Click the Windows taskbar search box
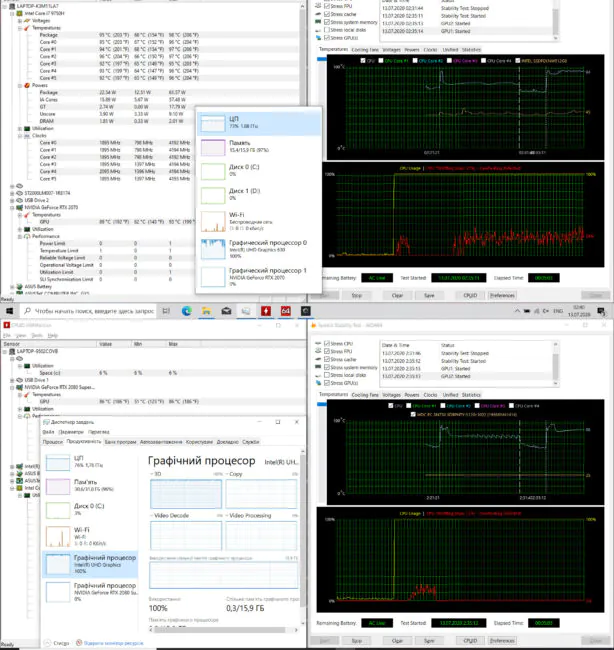Viewport: 614px width, 650px height. [x=88, y=311]
